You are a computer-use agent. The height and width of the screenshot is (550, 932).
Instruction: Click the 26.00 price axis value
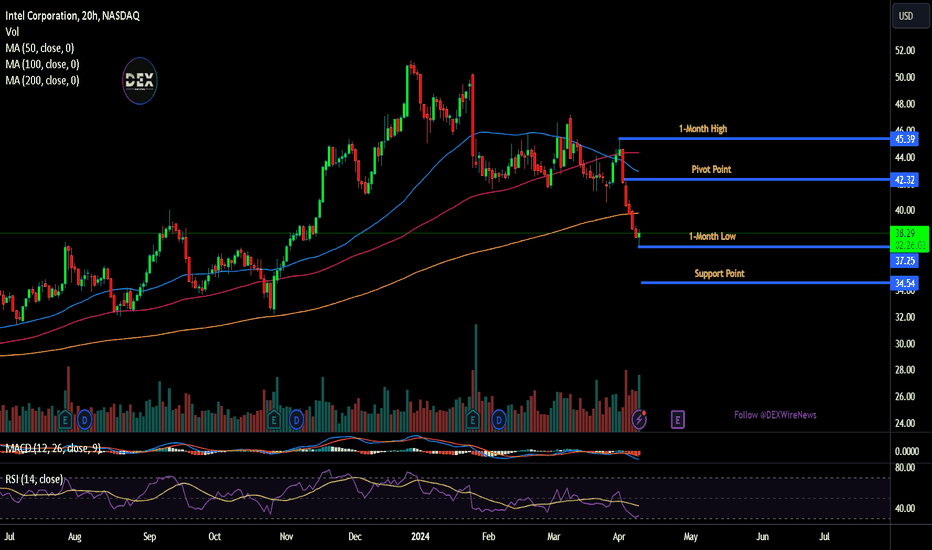pyautogui.click(x=905, y=397)
